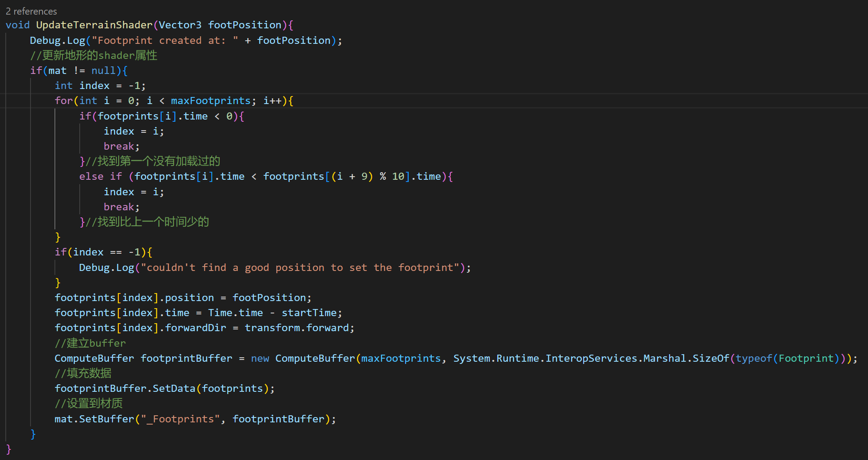Viewport: 868px width, 460px height.
Task: Click the line "int index = -1;"
Action: 100,85
